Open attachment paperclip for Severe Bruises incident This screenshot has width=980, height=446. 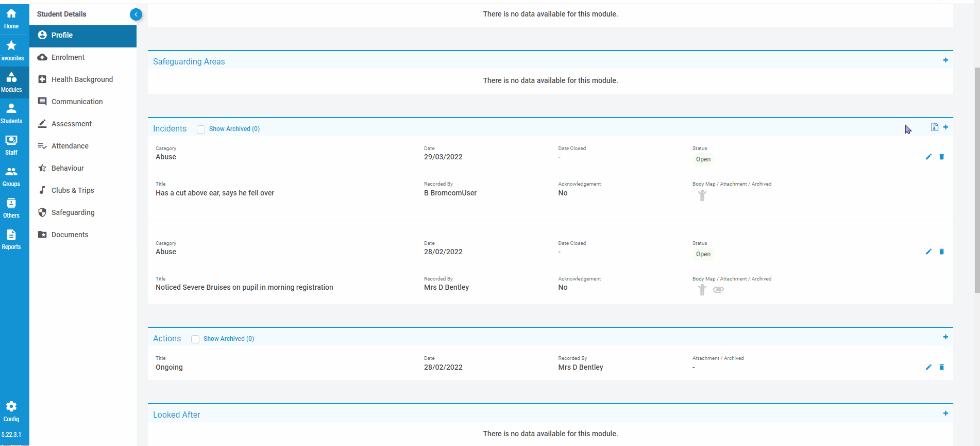(x=718, y=290)
